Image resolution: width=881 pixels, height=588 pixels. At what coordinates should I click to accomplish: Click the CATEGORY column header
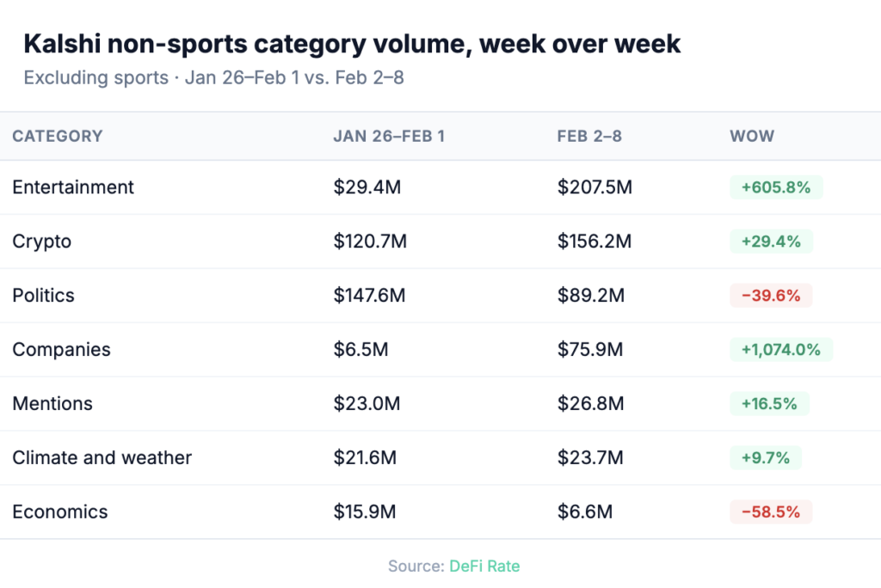tap(57, 136)
